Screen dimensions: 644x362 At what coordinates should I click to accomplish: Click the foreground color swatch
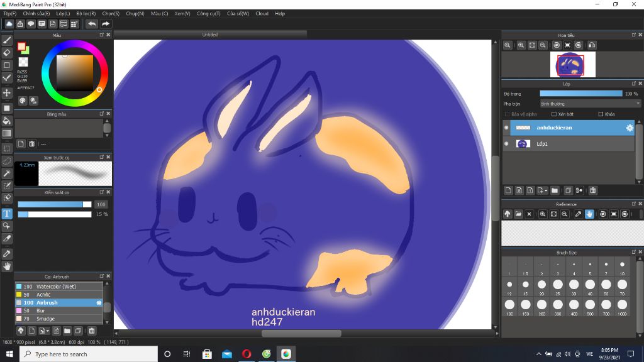coord(21,47)
